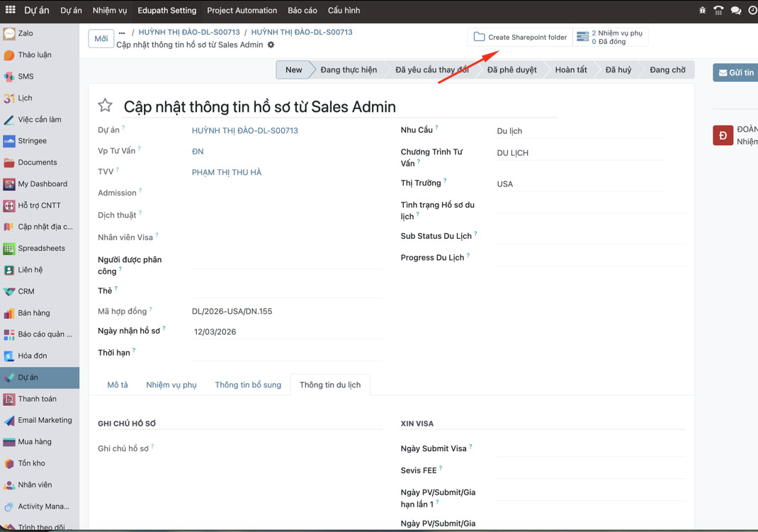The image size is (758, 532).
Task: Open Hỗ trợ CNTT app icon
Action: pos(9,205)
